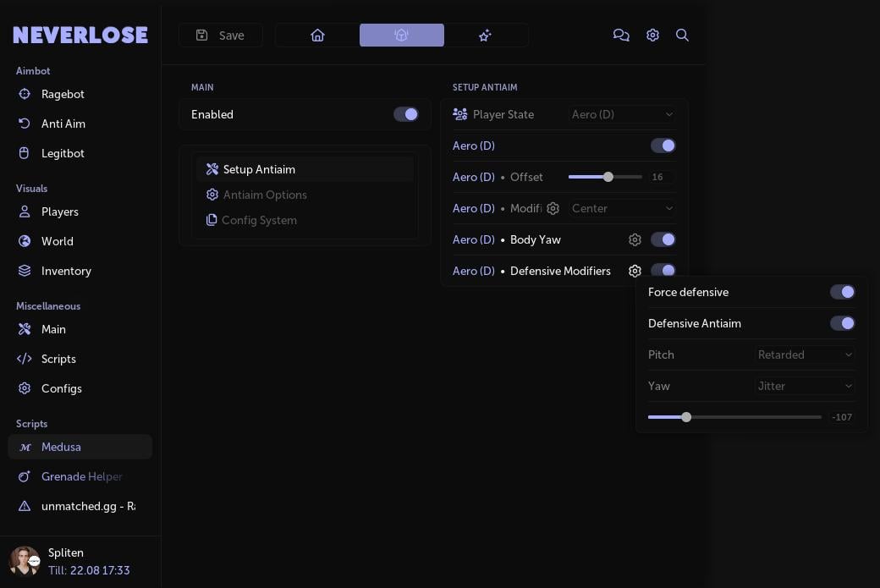This screenshot has height=588, width=880.
Task: Select the Ragebot section in sidebar
Action: tap(63, 94)
